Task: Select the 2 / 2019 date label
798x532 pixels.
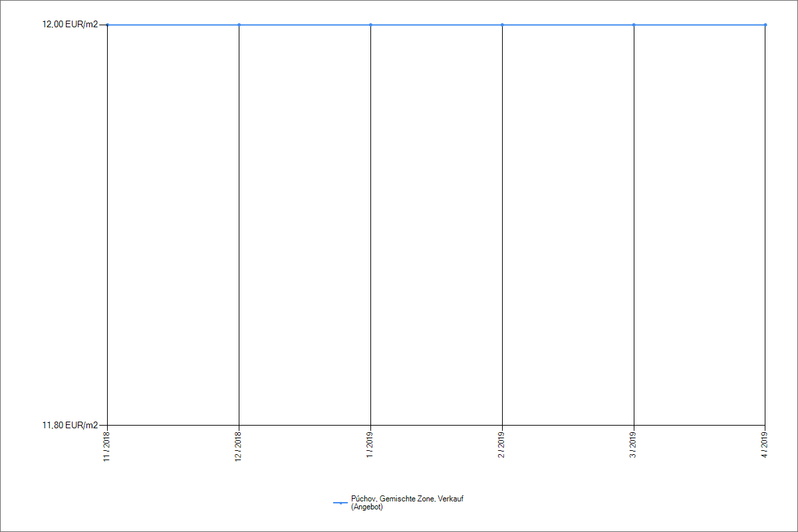Action: pos(502,444)
